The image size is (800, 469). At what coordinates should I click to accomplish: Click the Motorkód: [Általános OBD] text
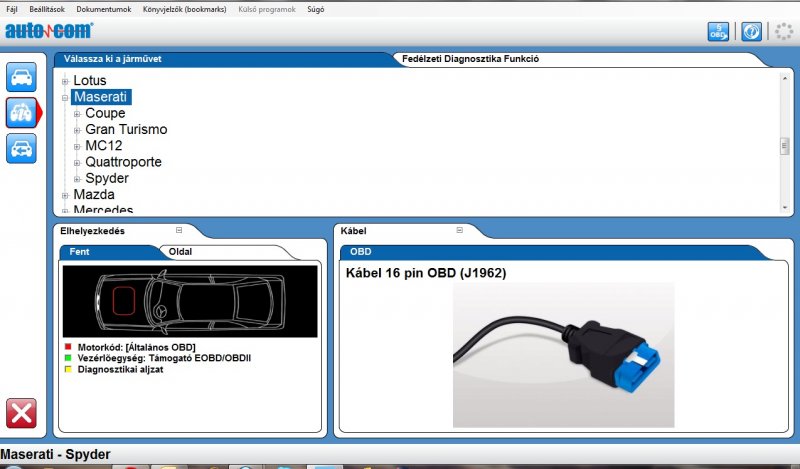[136, 348]
